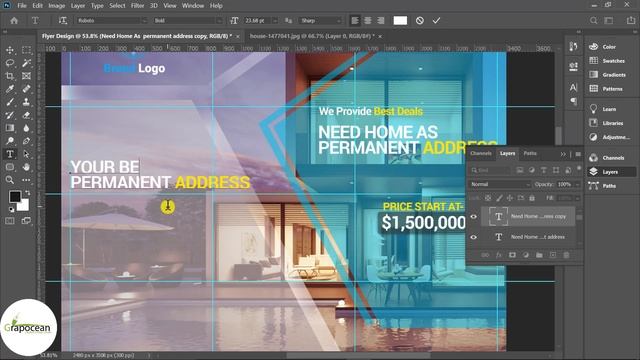Select the Rectangular Marquee tool

coord(27,50)
